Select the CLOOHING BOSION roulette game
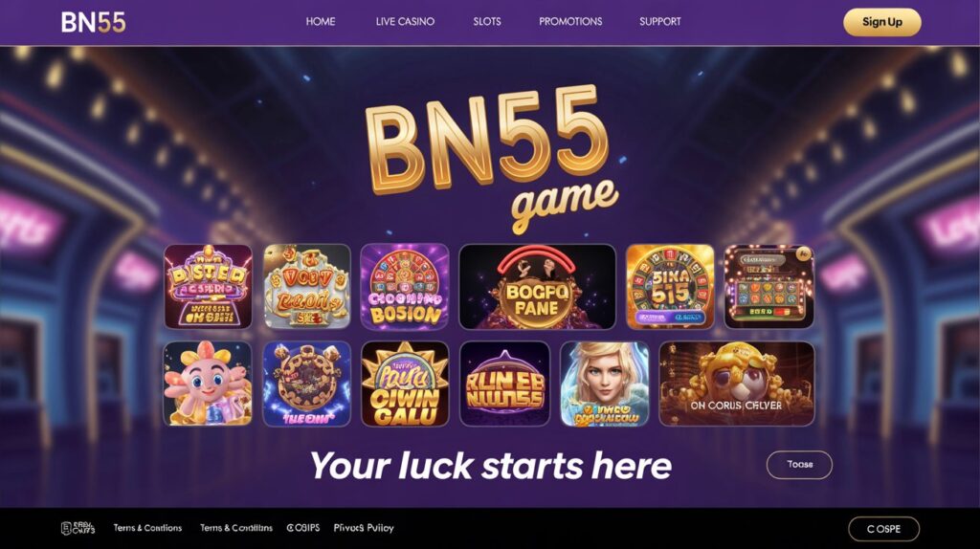Screen dimensions: 980x549 click(405, 287)
